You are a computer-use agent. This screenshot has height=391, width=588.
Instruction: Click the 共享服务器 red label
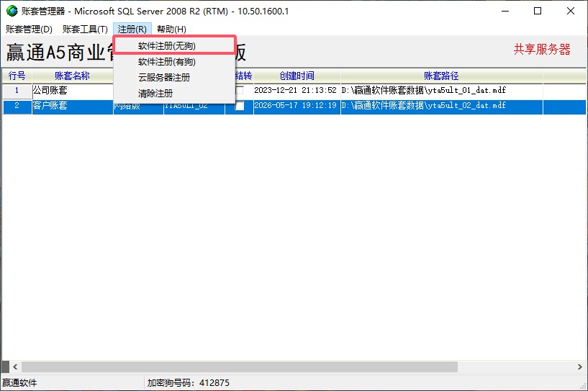[x=542, y=49]
